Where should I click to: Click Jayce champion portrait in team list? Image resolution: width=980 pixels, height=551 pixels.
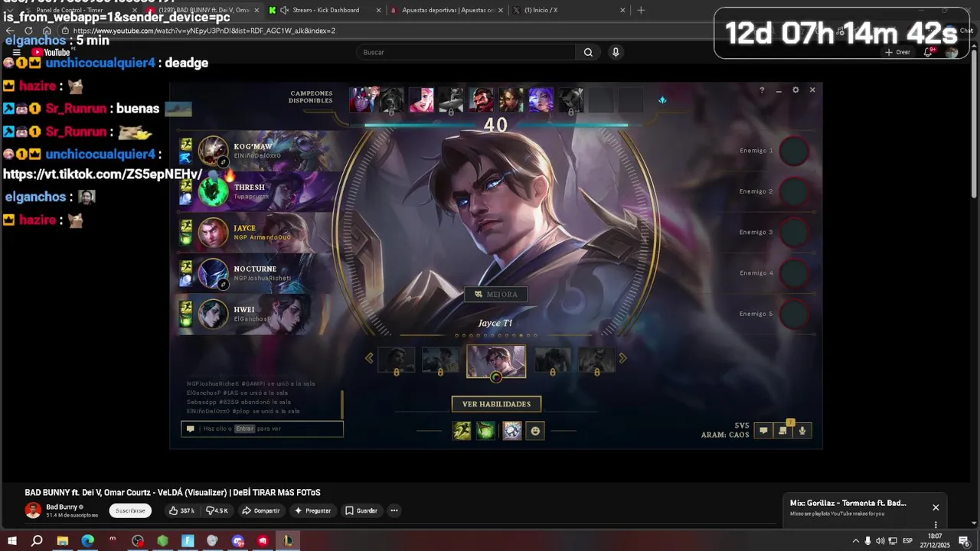tap(214, 233)
